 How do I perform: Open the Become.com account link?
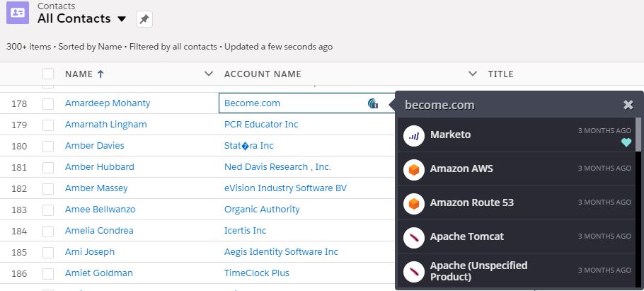[252, 103]
